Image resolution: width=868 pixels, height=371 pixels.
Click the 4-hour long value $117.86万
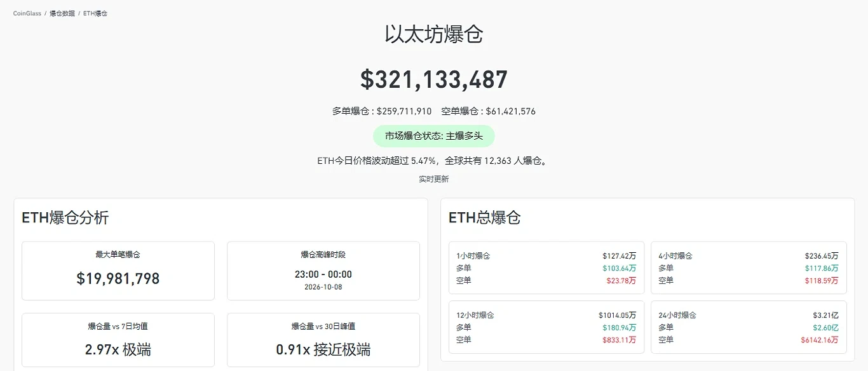point(822,268)
